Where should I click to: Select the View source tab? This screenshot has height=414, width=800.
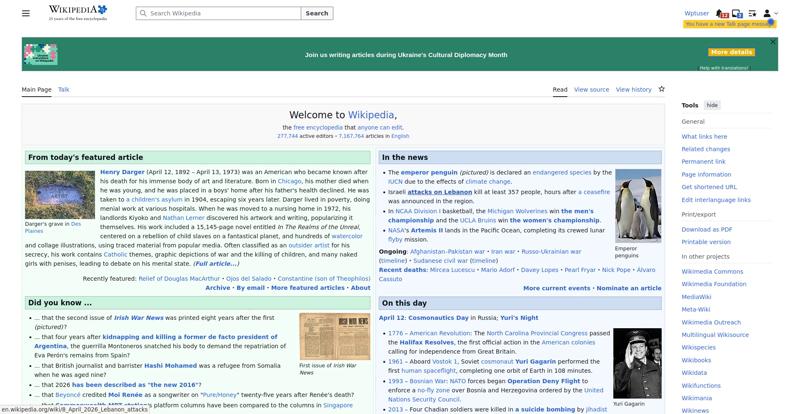pyautogui.click(x=591, y=89)
